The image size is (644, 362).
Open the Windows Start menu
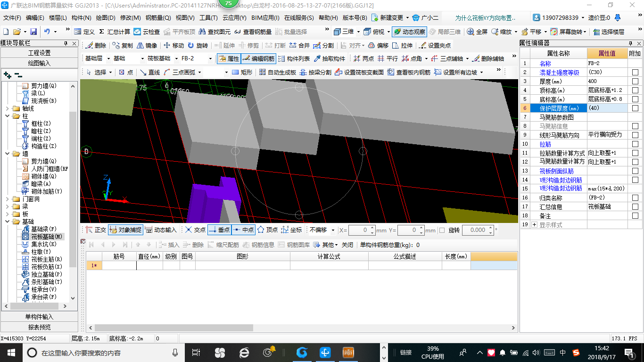tap(11, 353)
